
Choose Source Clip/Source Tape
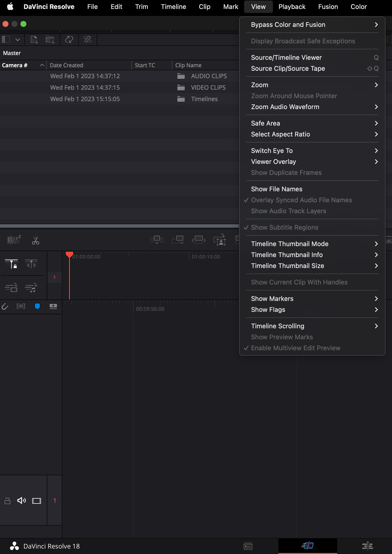pos(312,69)
